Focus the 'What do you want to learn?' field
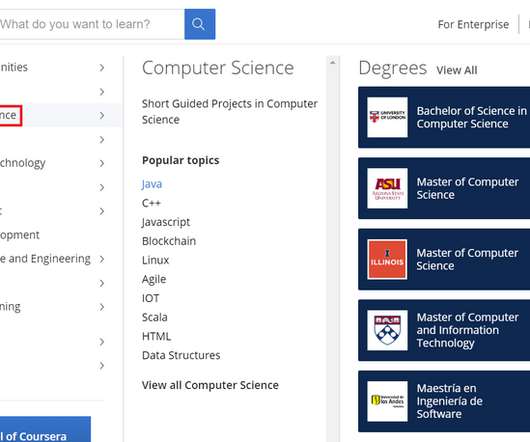The width and height of the screenshot is (530, 442). point(92,24)
